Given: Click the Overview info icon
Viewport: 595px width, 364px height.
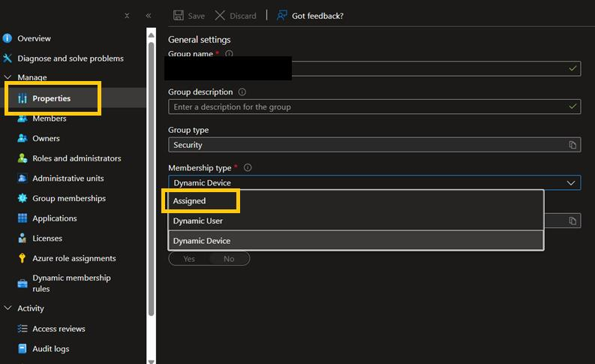Looking at the screenshot, I should pyautogui.click(x=8, y=38).
